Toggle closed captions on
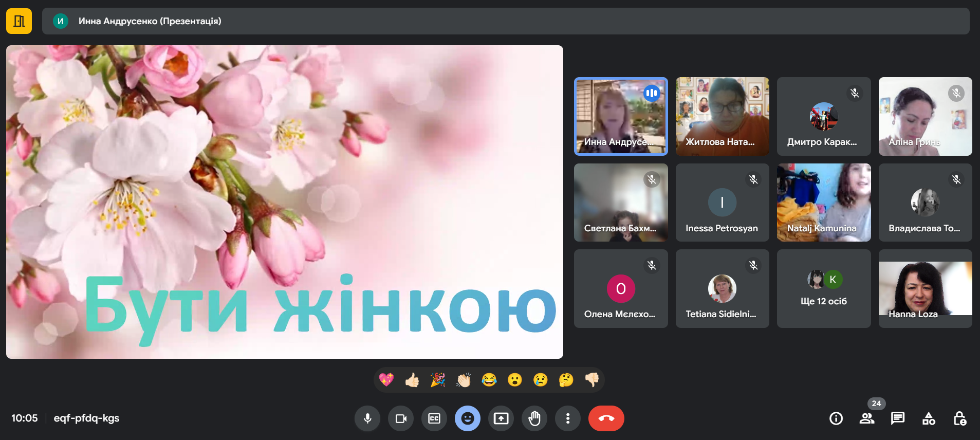Viewport: 980px width, 440px height. coord(434,418)
